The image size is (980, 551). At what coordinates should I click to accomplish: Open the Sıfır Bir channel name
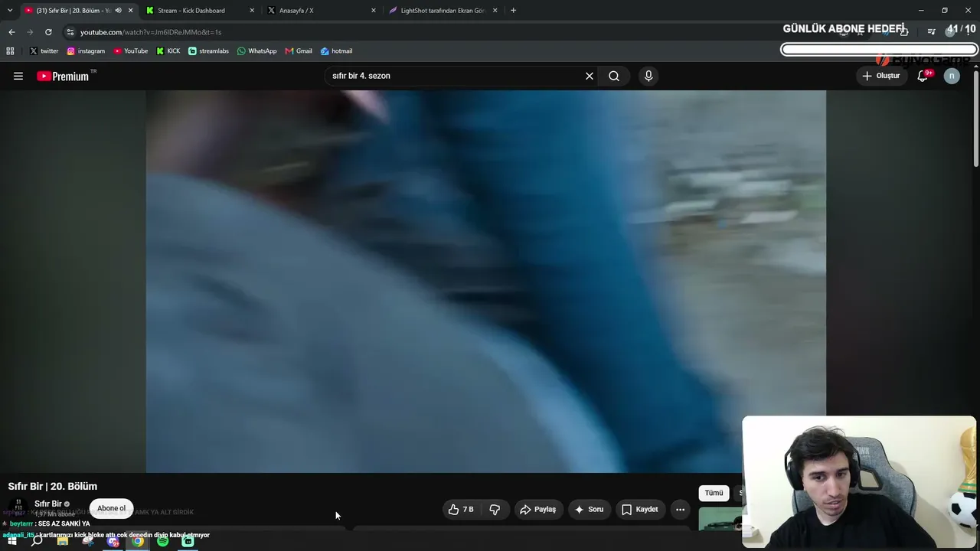(47, 504)
